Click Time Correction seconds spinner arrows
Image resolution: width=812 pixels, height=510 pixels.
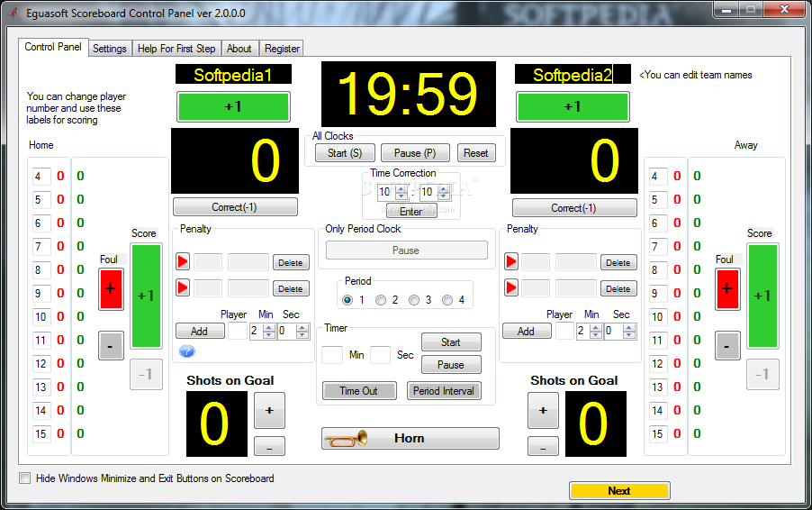444,192
